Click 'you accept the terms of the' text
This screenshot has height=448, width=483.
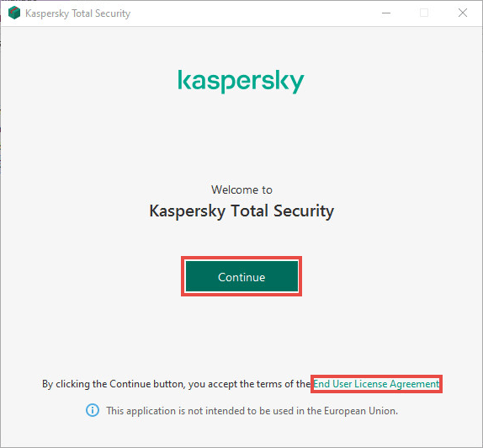249,384
